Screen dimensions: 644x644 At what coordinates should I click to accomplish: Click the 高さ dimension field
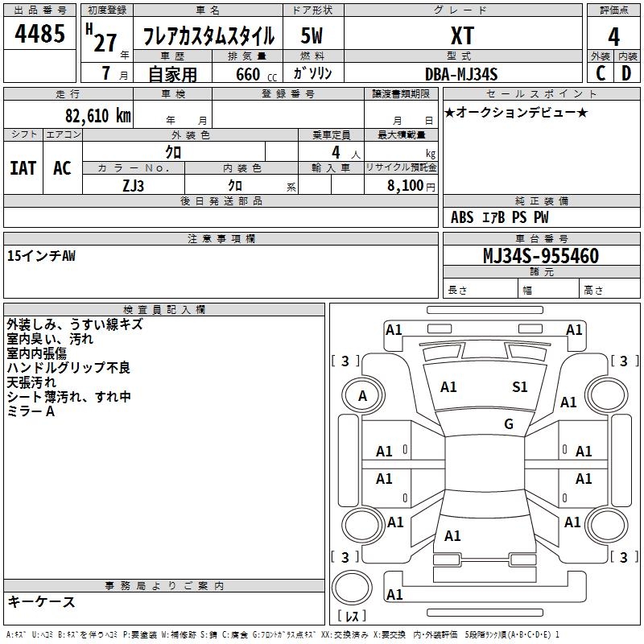tap(609, 290)
